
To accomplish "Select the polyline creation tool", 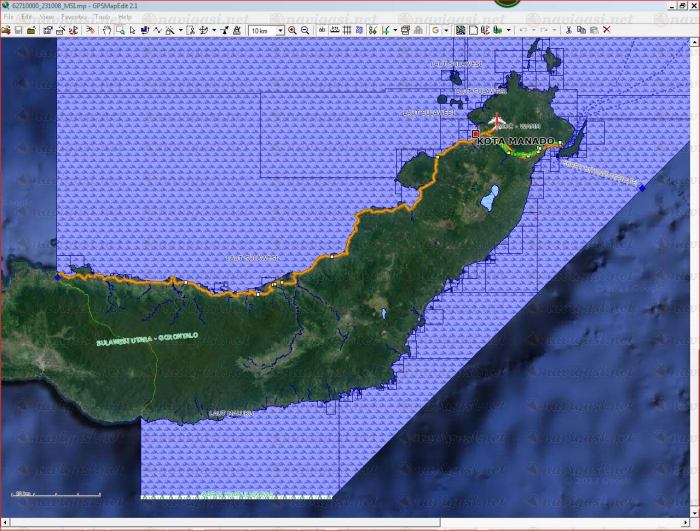I will (157, 30).
